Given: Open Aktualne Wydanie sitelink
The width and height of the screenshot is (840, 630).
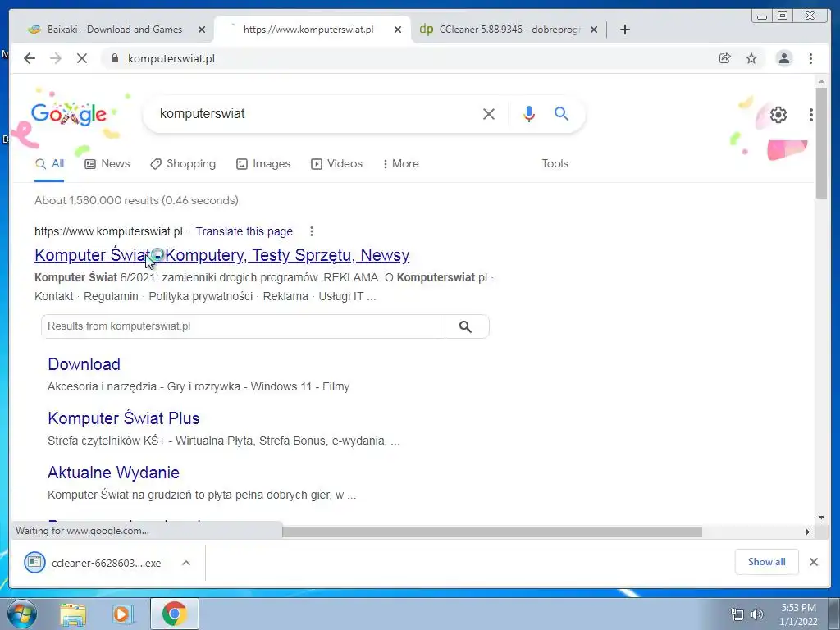Looking at the screenshot, I should 113,472.
